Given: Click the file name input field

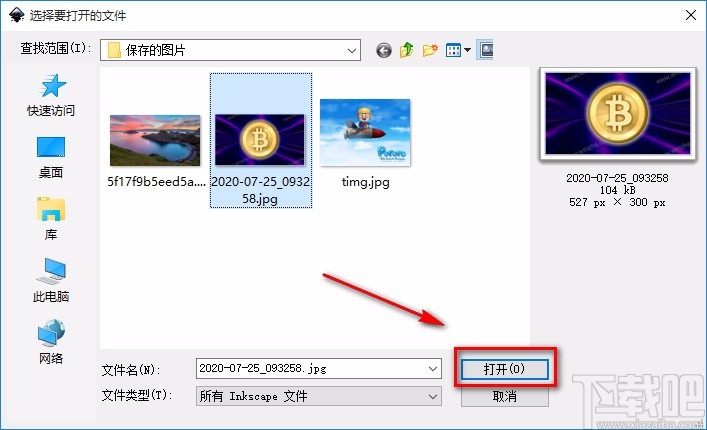Looking at the screenshot, I should (x=319, y=369).
